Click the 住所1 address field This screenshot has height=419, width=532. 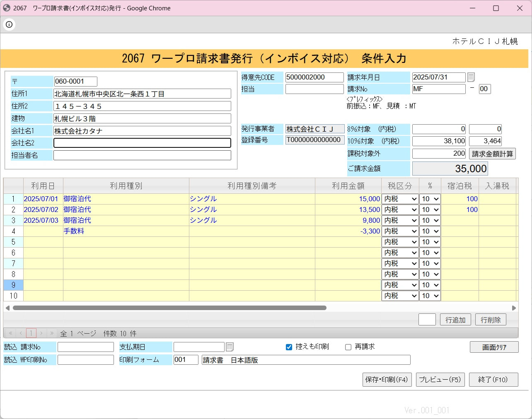click(142, 94)
